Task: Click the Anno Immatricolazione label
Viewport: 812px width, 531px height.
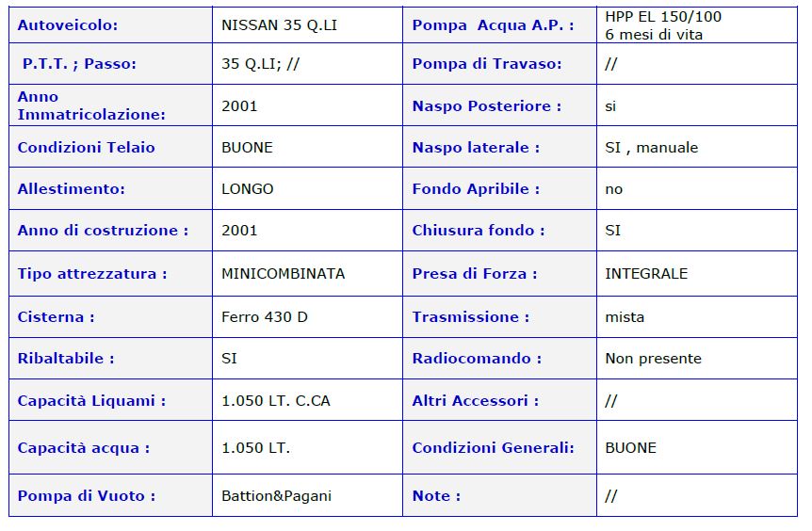Action: (91, 105)
